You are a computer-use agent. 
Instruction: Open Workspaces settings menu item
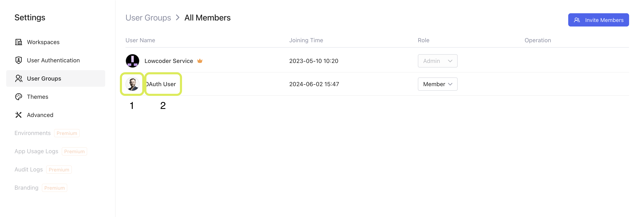pyautogui.click(x=43, y=42)
